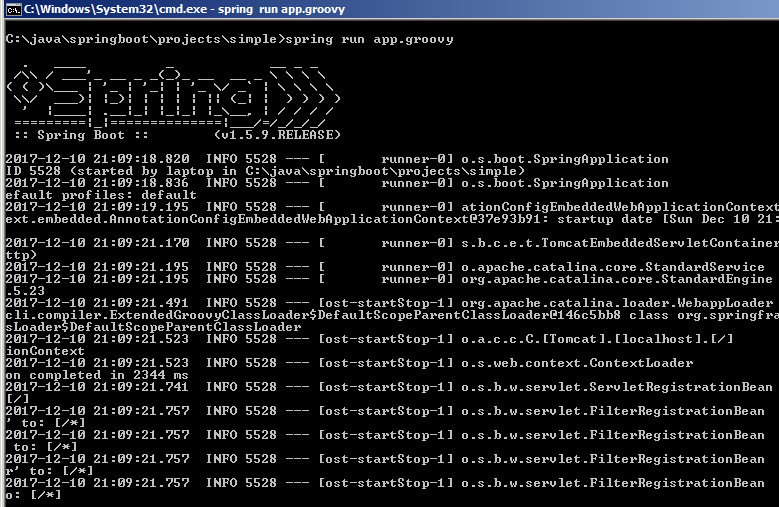Click the "' to: [/*]" continuation line

point(46,423)
